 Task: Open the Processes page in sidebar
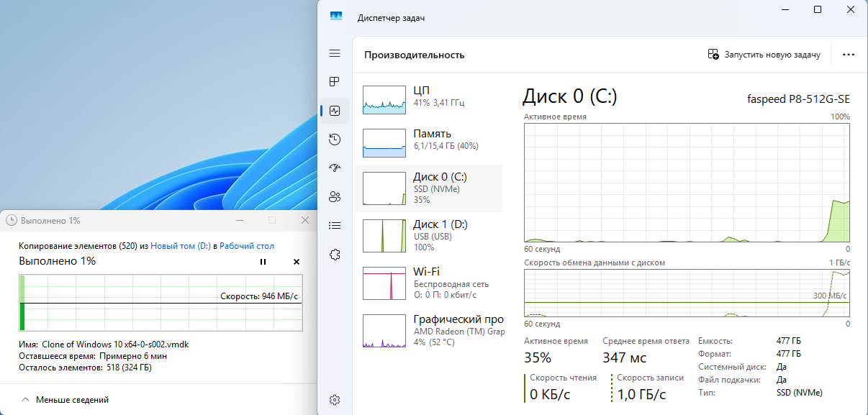coord(335,81)
